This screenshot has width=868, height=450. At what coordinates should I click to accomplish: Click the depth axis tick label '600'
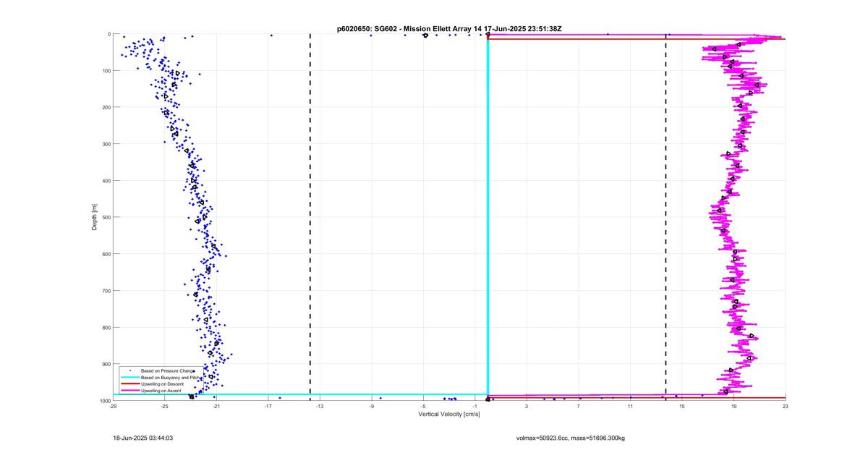point(106,254)
